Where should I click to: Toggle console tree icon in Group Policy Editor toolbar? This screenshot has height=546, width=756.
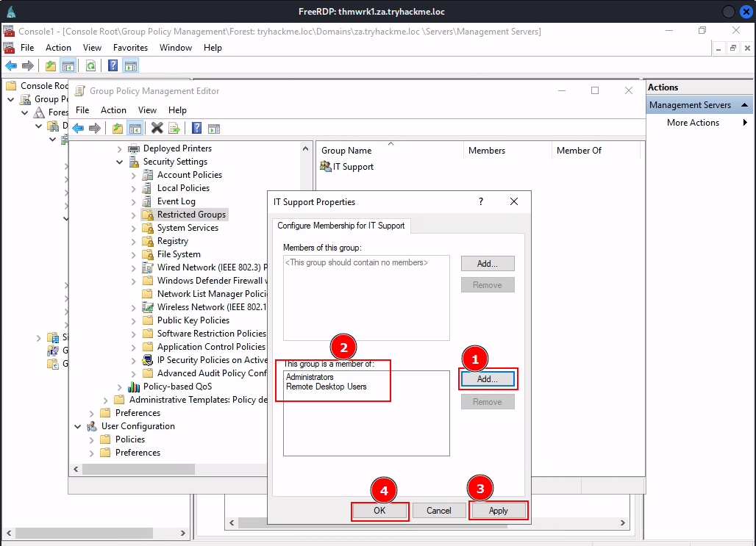135,128
